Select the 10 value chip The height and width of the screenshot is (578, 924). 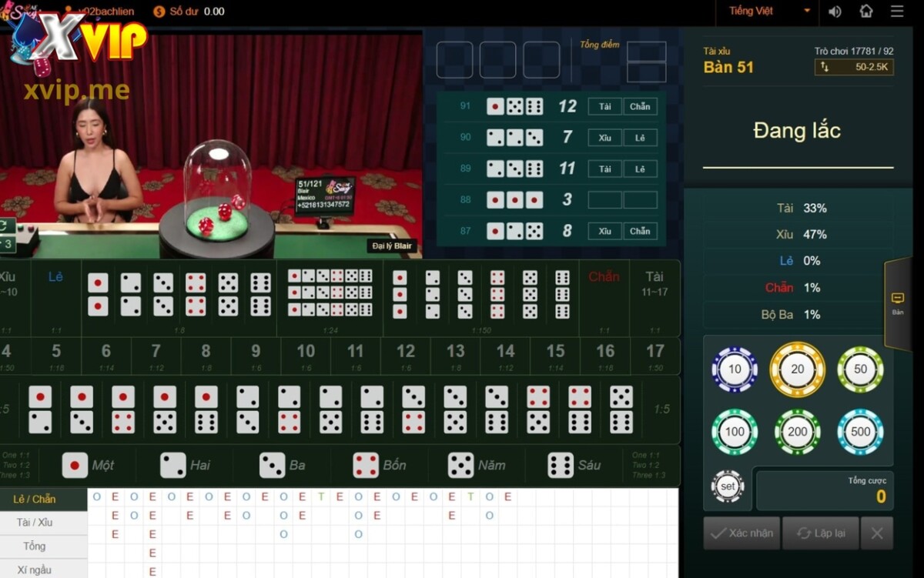[x=735, y=369]
